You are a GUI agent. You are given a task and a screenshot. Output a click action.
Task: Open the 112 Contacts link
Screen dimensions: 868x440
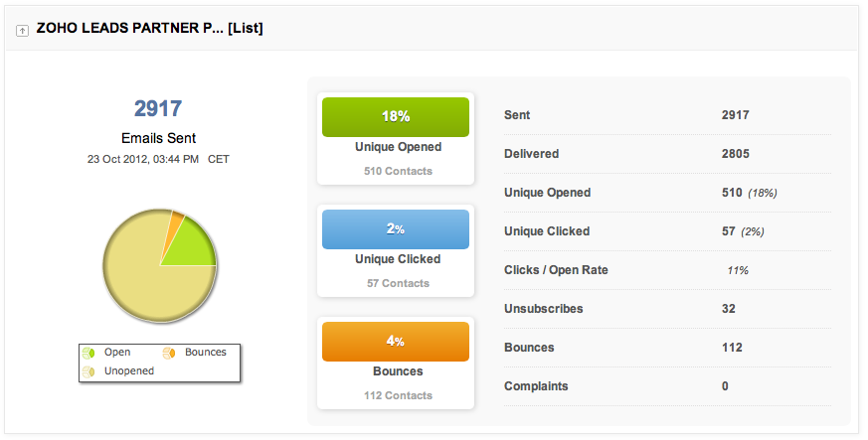coord(398,395)
